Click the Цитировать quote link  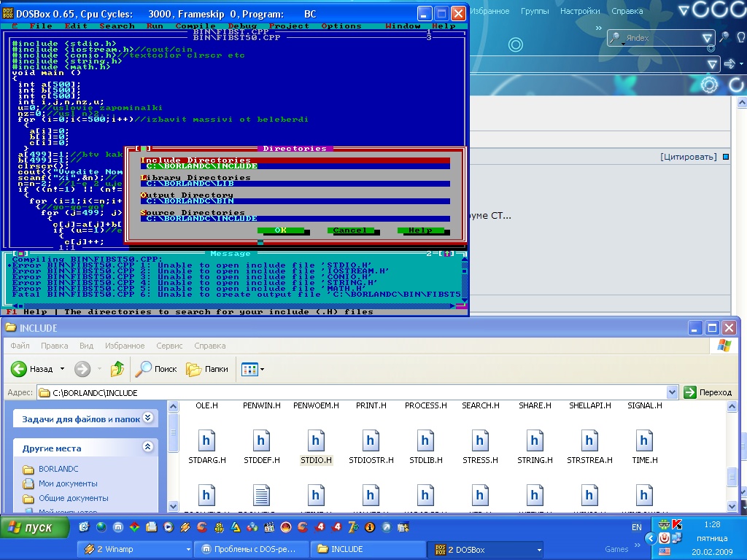687,157
